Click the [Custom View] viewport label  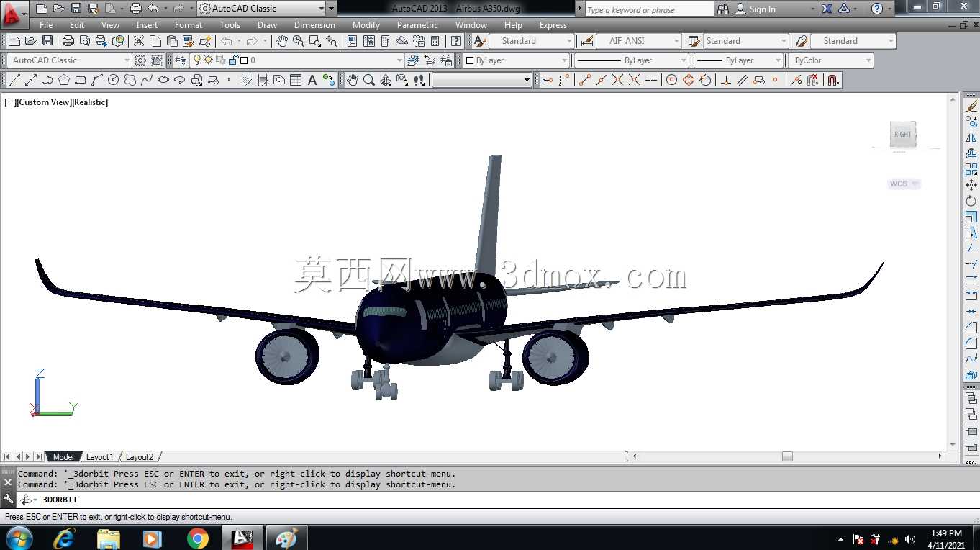coord(44,102)
